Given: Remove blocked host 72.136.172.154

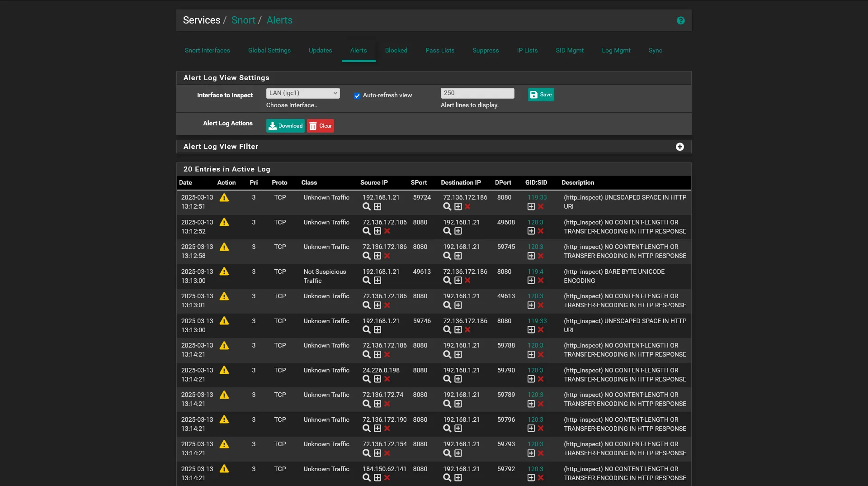Looking at the screenshot, I should pyautogui.click(x=387, y=453).
